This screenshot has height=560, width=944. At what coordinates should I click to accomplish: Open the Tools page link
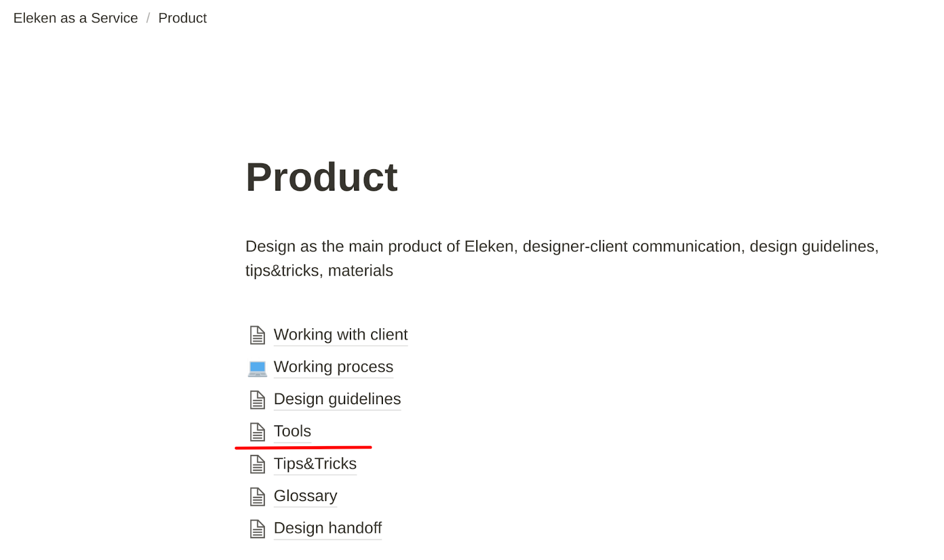point(292,431)
